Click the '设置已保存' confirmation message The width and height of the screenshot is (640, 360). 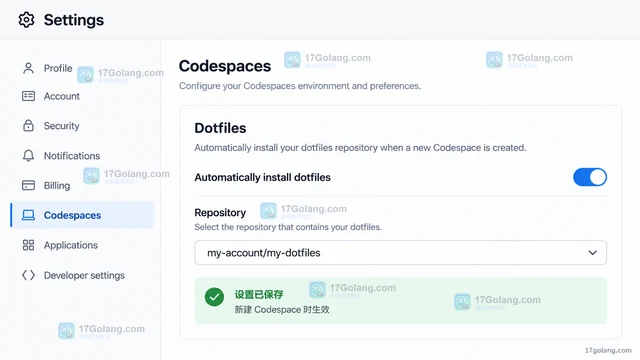point(259,294)
